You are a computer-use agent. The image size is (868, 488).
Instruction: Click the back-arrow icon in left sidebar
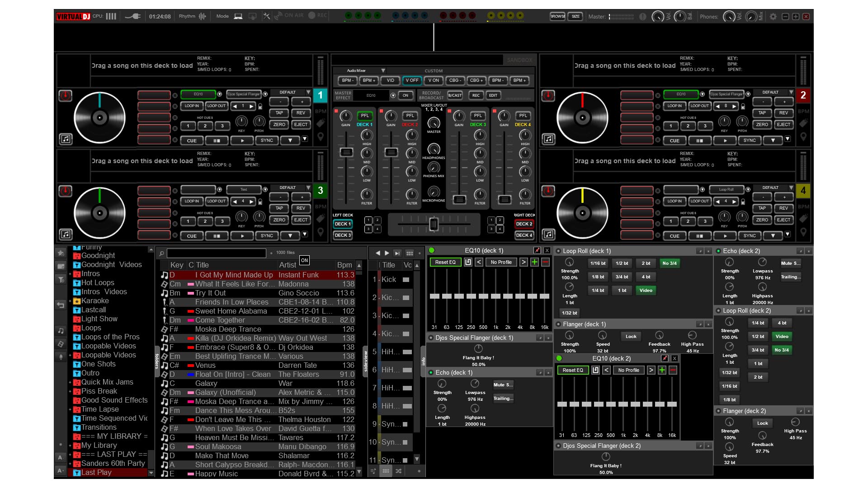[61, 305]
